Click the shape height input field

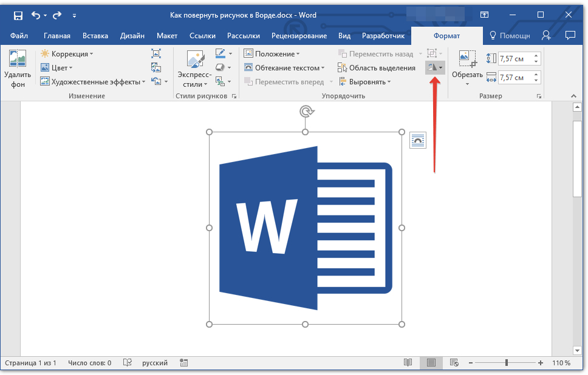coord(514,59)
